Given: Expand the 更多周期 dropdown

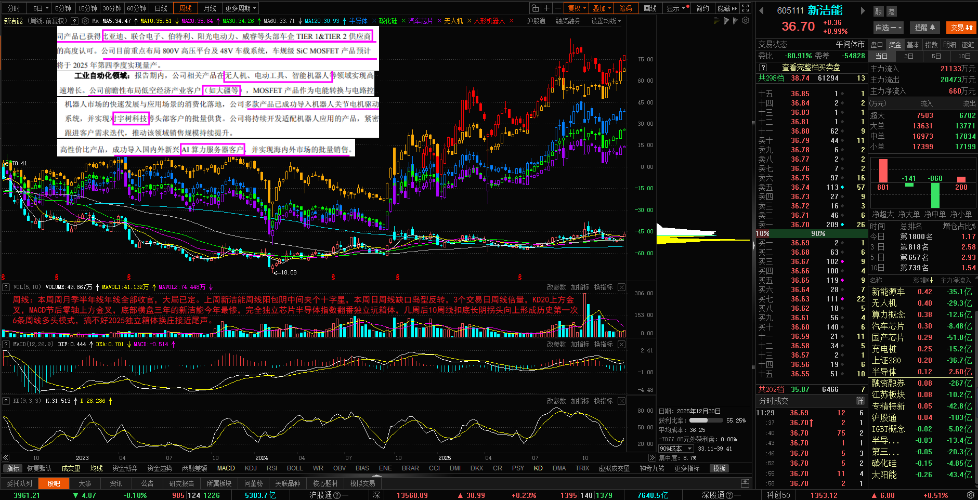Looking at the screenshot, I should (x=241, y=9).
